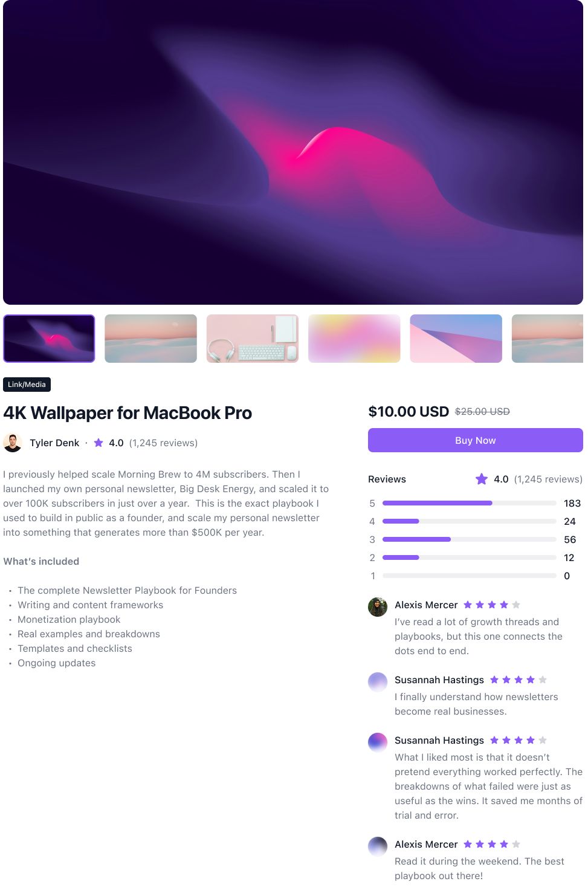Viewport: 588px width, 890px height.
Task: Click the Link/Media tag badge
Action: pyautogui.click(x=27, y=385)
